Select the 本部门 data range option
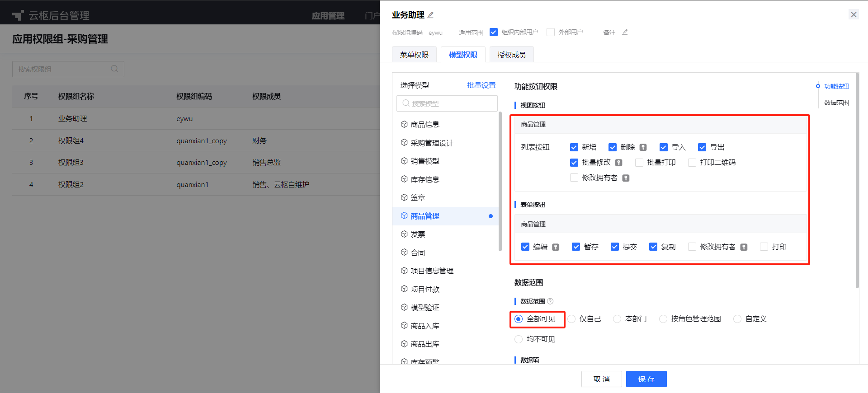868x393 pixels. click(617, 319)
